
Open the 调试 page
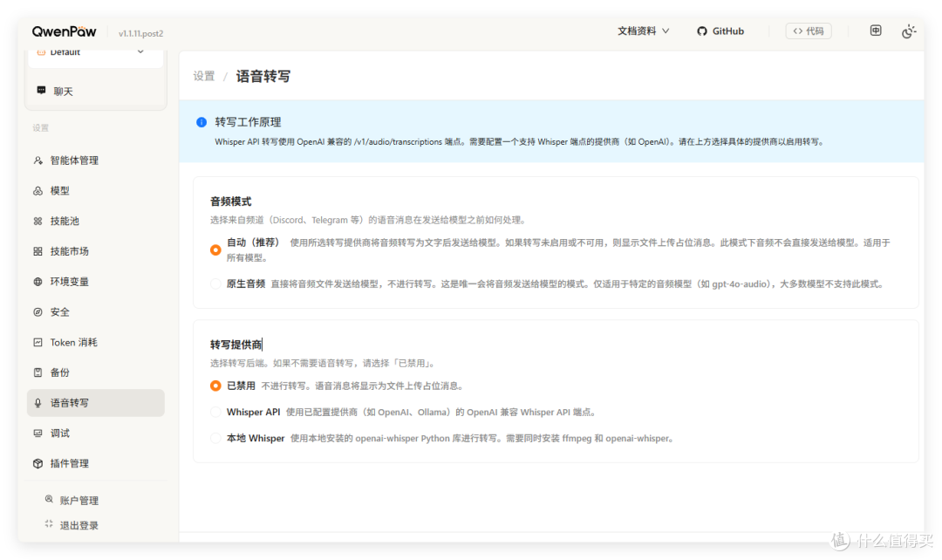pos(96,434)
